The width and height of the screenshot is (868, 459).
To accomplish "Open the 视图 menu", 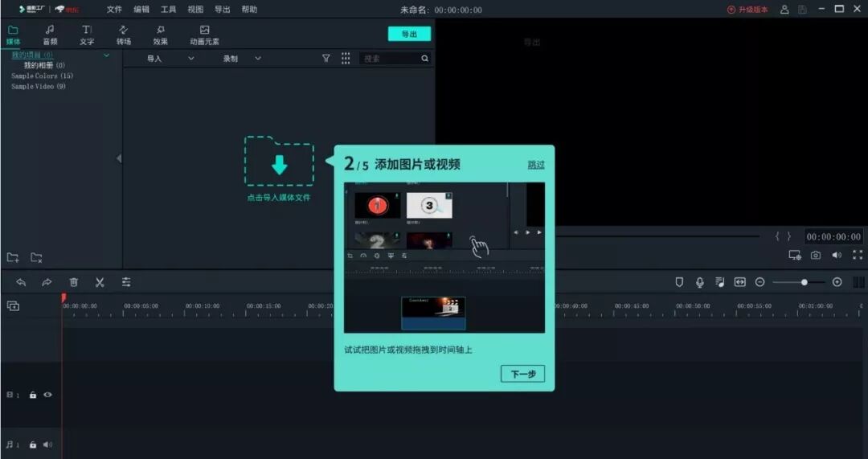I will 195,10.
